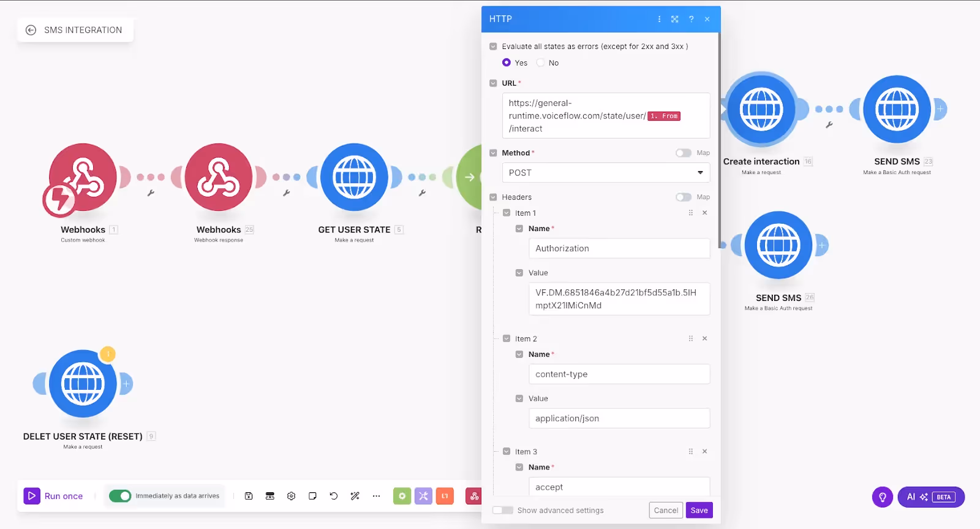Open the HTTP panel three-dot menu

(x=659, y=19)
